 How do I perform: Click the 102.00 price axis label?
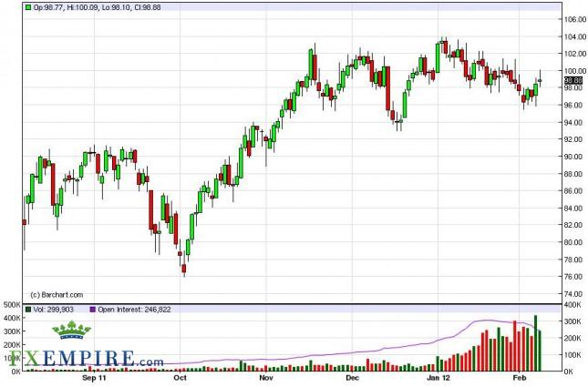point(575,54)
